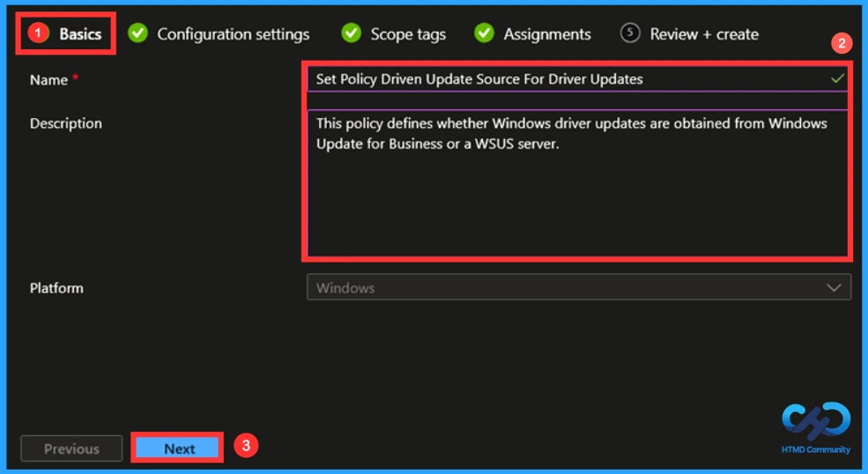Click the Previous button

(71, 448)
